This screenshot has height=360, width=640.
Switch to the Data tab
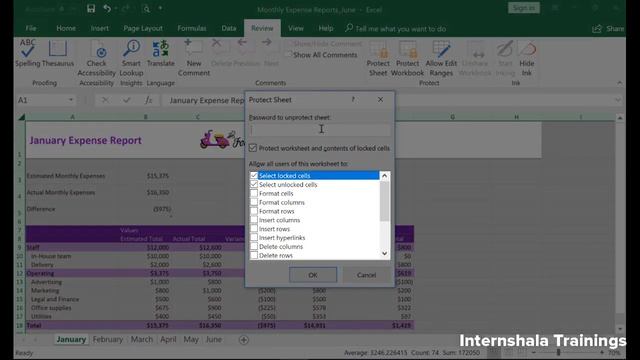(x=229, y=28)
